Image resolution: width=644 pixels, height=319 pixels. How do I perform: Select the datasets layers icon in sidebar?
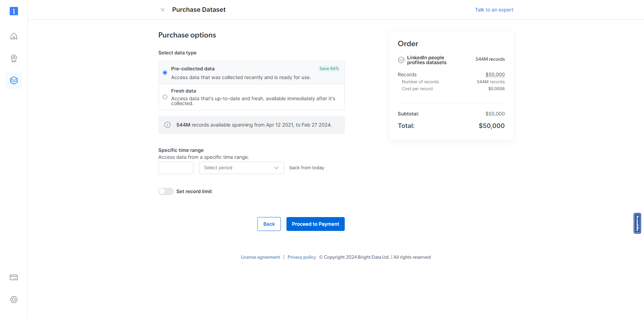click(x=14, y=80)
